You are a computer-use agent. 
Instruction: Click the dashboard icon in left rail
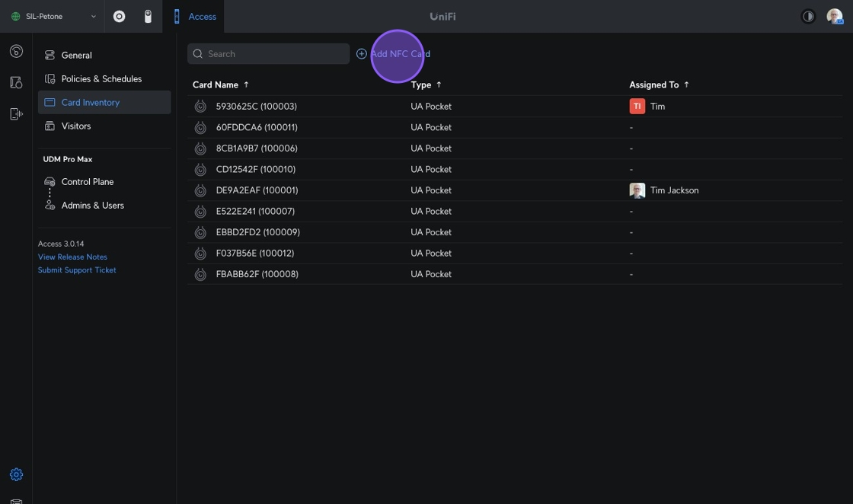coord(16,51)
